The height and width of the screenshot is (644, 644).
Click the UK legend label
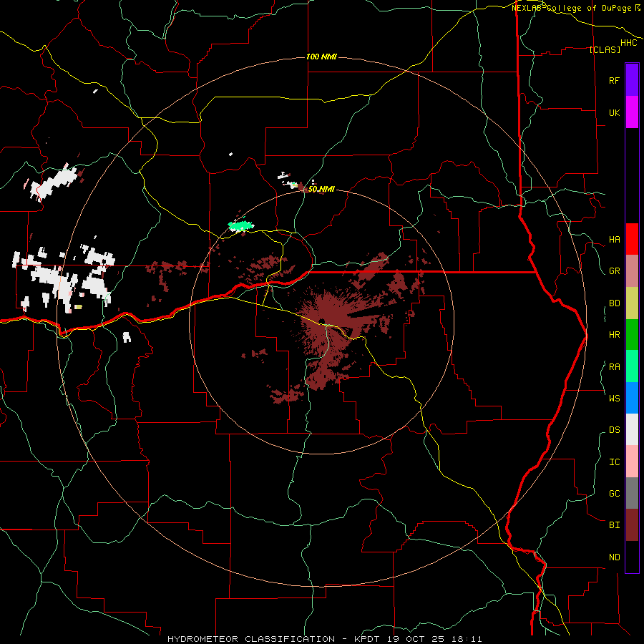(x=614, y=112)
